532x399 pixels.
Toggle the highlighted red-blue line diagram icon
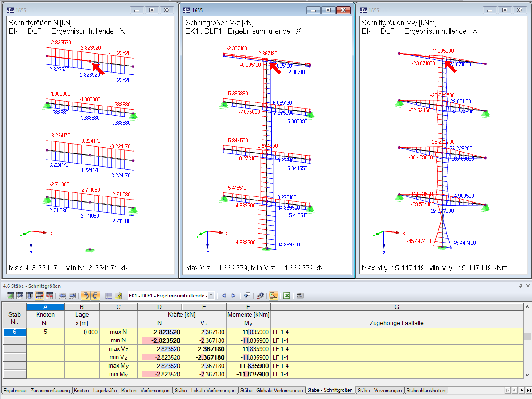pos(39,295)
